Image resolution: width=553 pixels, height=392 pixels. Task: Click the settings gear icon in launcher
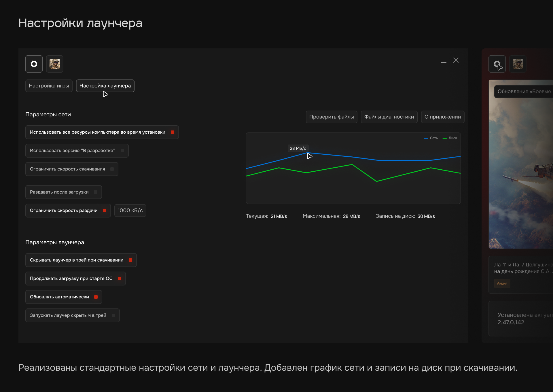point(34,64)
